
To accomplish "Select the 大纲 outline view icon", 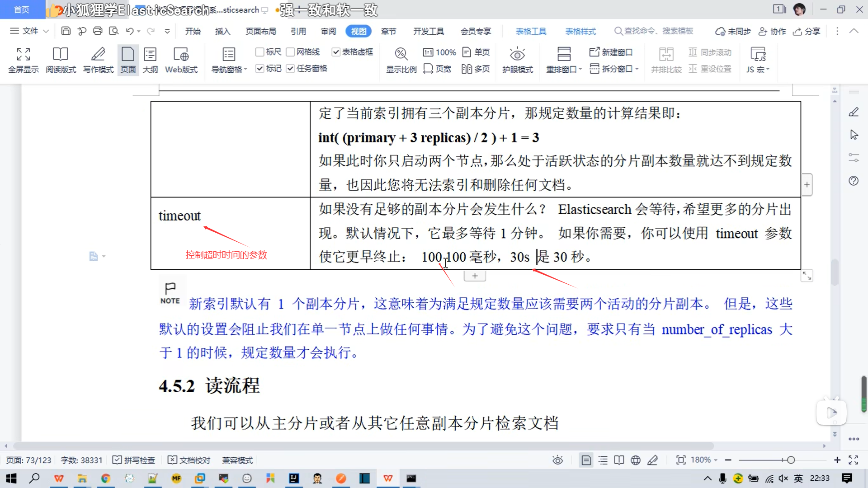I will click(150, 55).
